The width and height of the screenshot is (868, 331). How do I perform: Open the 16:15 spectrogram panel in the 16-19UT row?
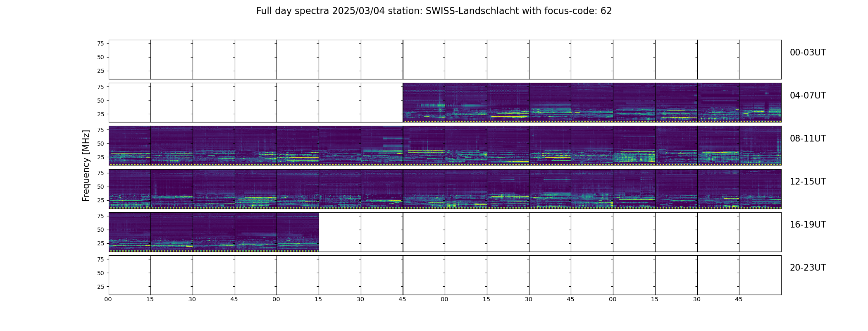[172, 232]
